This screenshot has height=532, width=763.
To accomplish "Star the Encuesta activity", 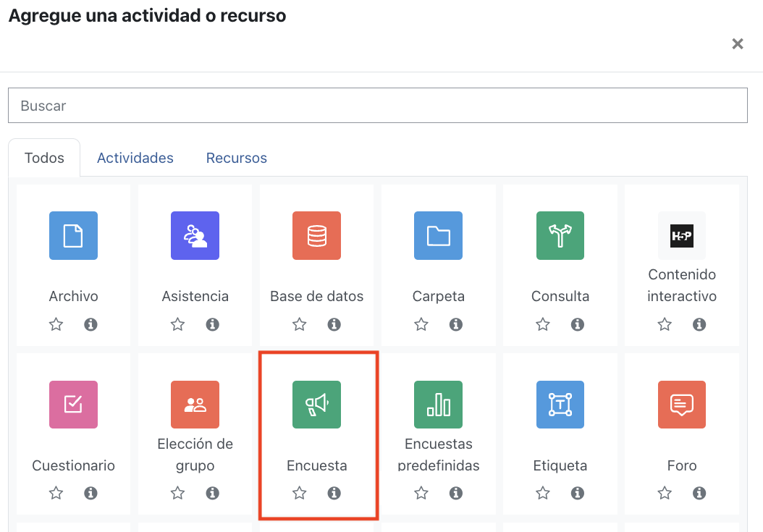I will point(299,493).
